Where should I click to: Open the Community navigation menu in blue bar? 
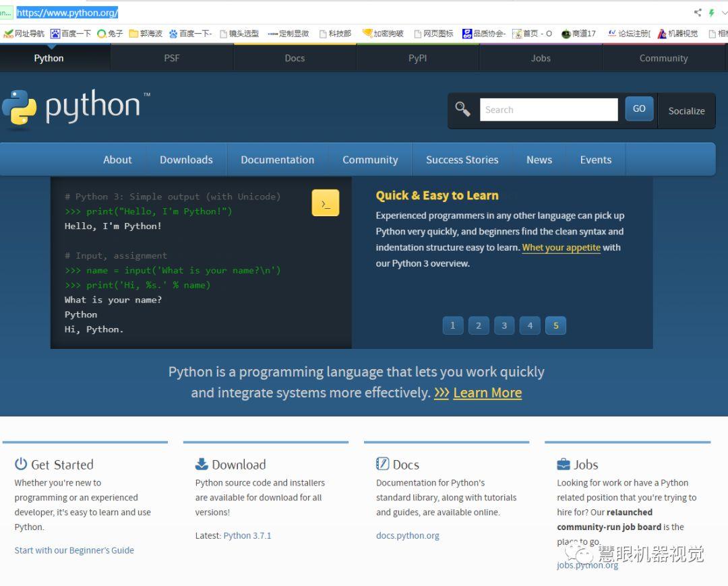[370, 160]
